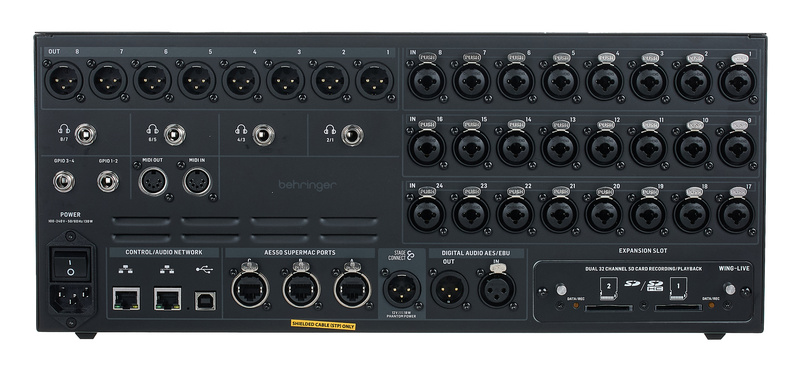Toggle the power rocker switch

[71, 263]
